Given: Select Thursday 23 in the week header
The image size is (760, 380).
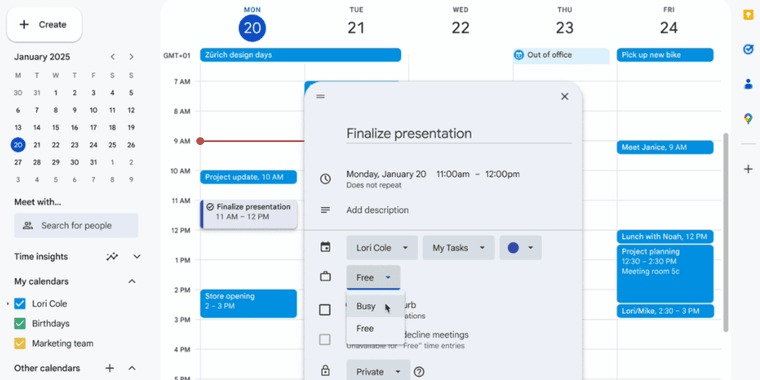Looking at the screenshot, I should click(565, 28).
